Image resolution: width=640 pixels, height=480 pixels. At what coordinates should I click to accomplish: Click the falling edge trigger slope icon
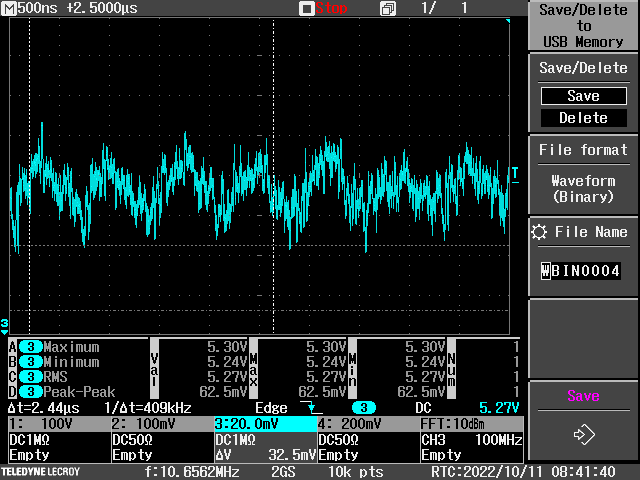(316, 409)
